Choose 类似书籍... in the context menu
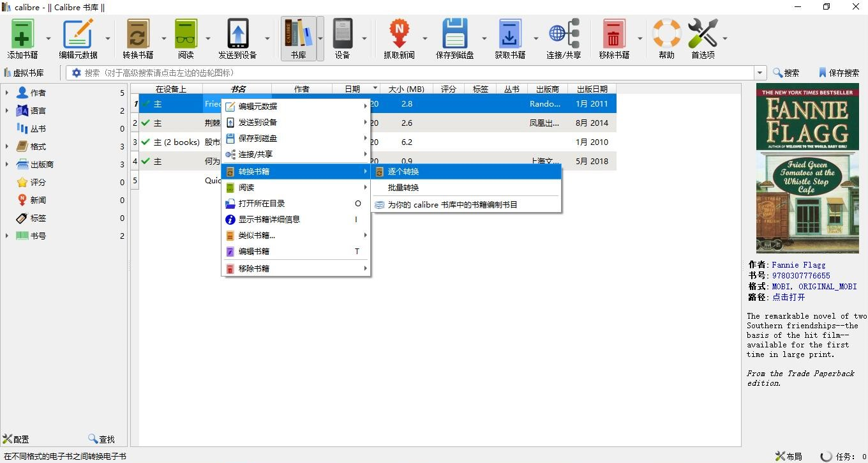The width and height of the screenshot is (868, 463). [296, 235]
